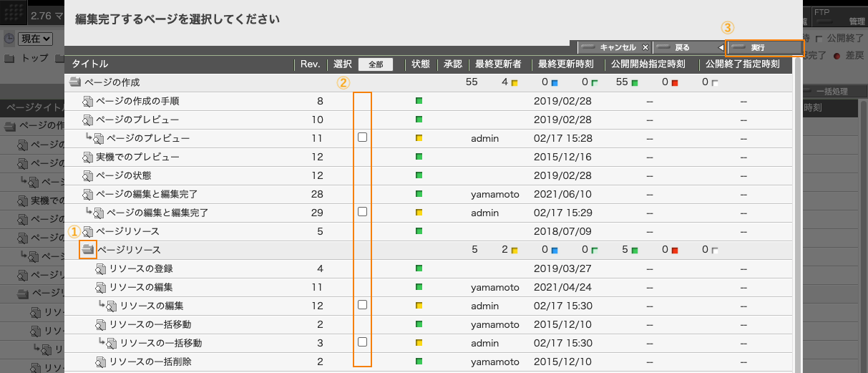The height and width of the screenshot is (373, 868).
Task: Check the box for ページのプレビュー revision 11
Action: click(362, 137)
